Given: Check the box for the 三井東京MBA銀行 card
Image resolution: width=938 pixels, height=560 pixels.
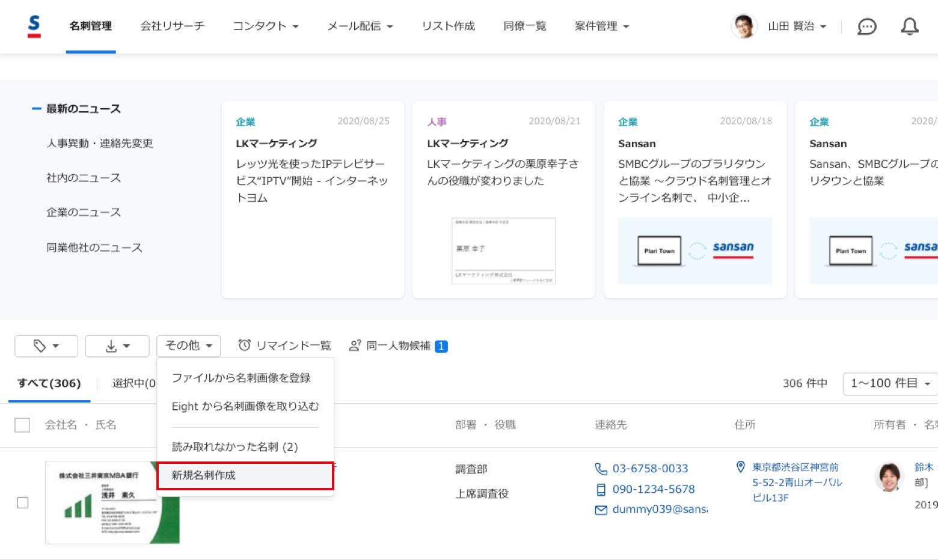Looking at the screenshot, I should coord(23,502).
